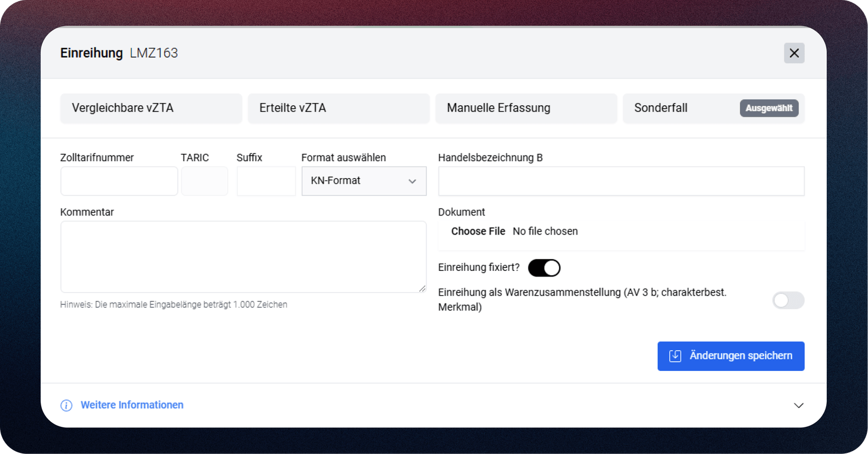This screenshot has height=454, width=868.
Task: Click the info icon beside Weitere Informationen
Action: click(x=66, y=405)
